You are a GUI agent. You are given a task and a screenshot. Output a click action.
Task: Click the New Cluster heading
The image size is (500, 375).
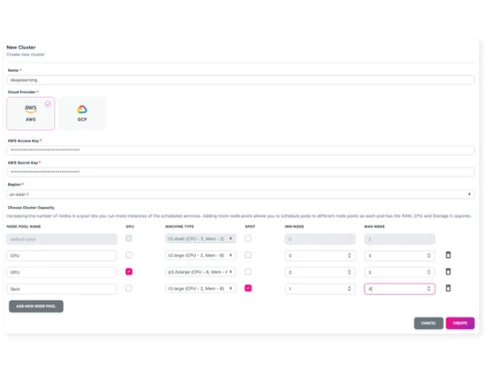click(21, 47)
